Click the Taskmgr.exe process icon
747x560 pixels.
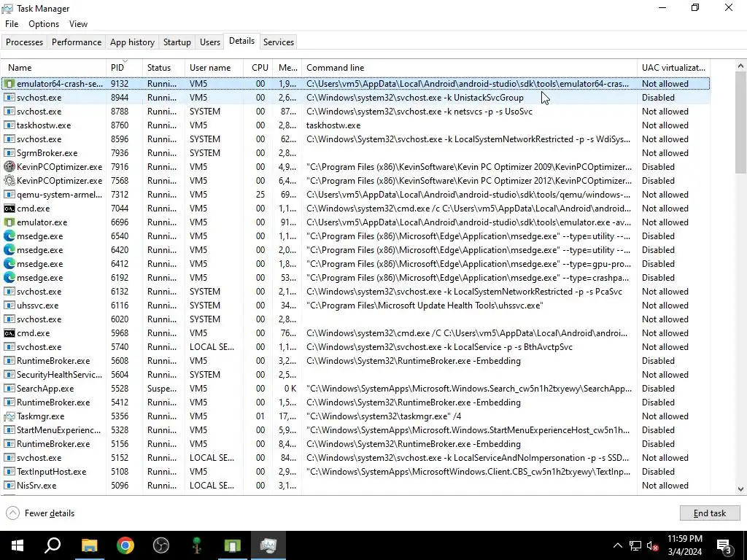click(x=9, y=416)
